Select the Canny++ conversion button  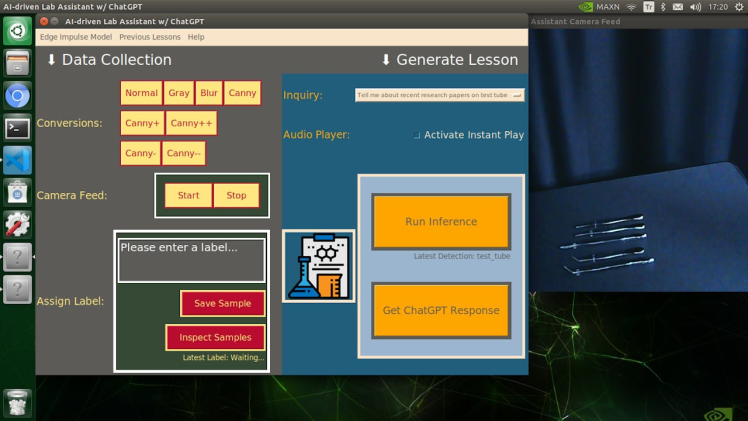pos(191,123)
